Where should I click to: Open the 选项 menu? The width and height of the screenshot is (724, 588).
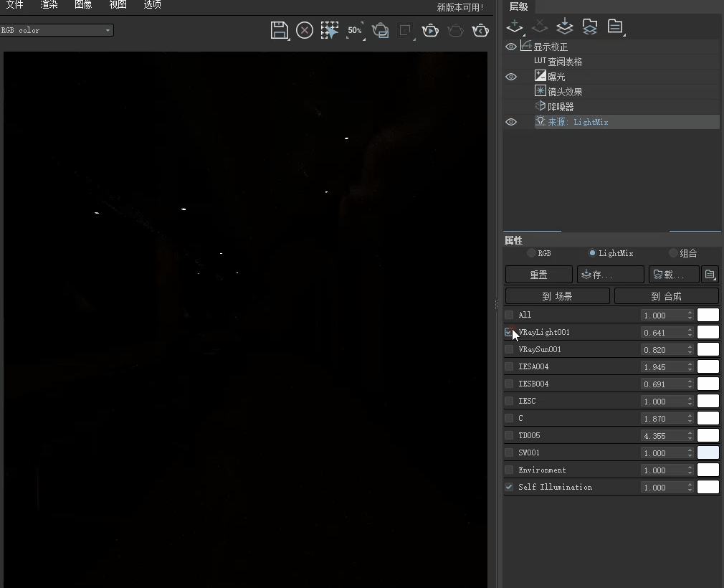click(x=152, y=5)
